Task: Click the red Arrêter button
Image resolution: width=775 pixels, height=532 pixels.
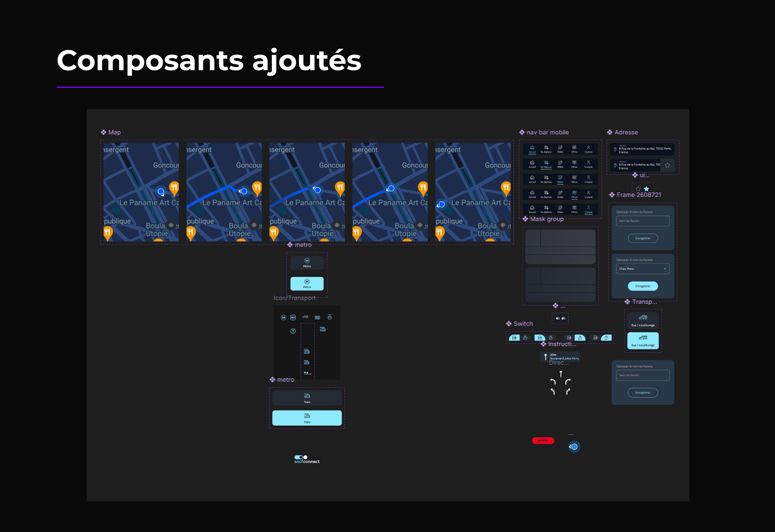Action: tap(543, 441)
